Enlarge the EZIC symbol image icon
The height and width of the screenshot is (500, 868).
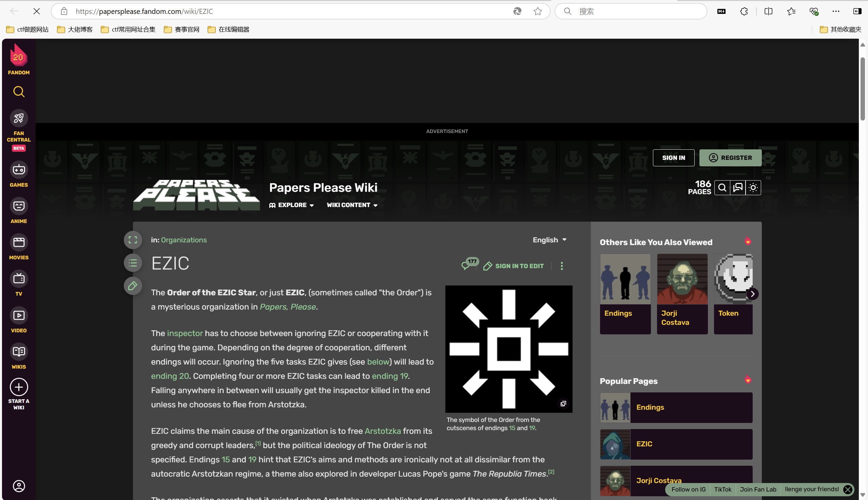pyautogui.click(x=563, y=404)
